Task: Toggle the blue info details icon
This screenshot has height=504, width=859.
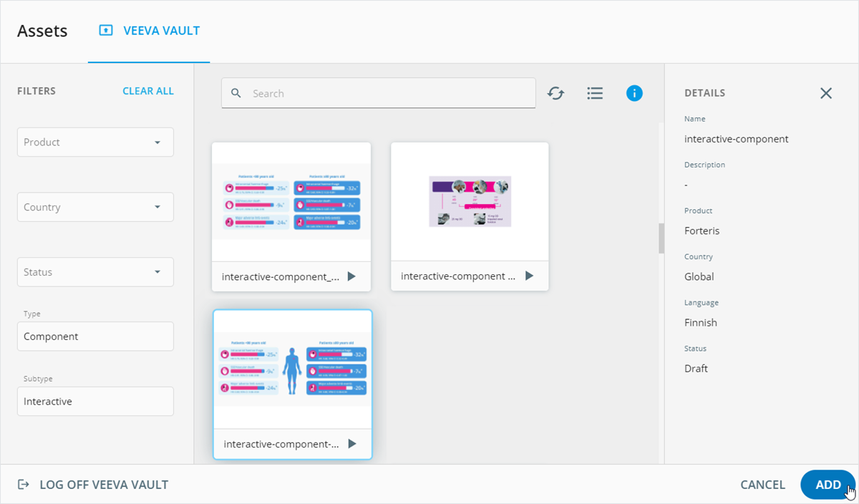Action: (634, 93)
